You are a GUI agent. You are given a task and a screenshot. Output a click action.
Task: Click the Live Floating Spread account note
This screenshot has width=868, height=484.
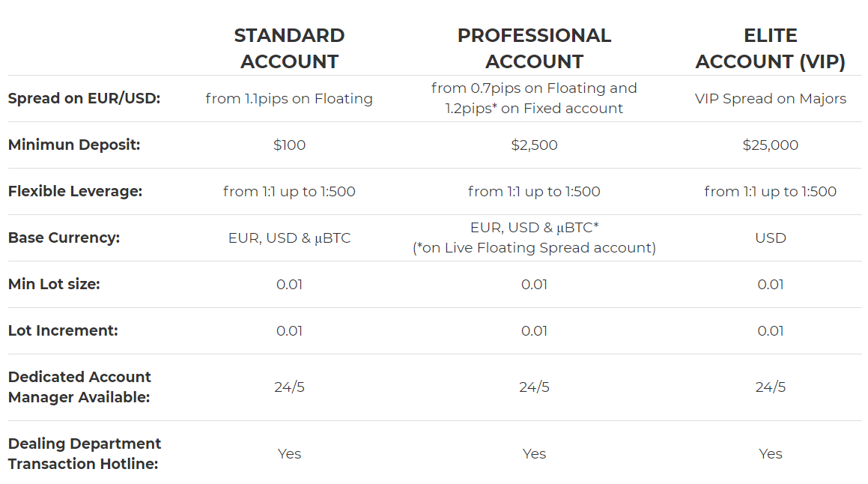click(534, 247)
